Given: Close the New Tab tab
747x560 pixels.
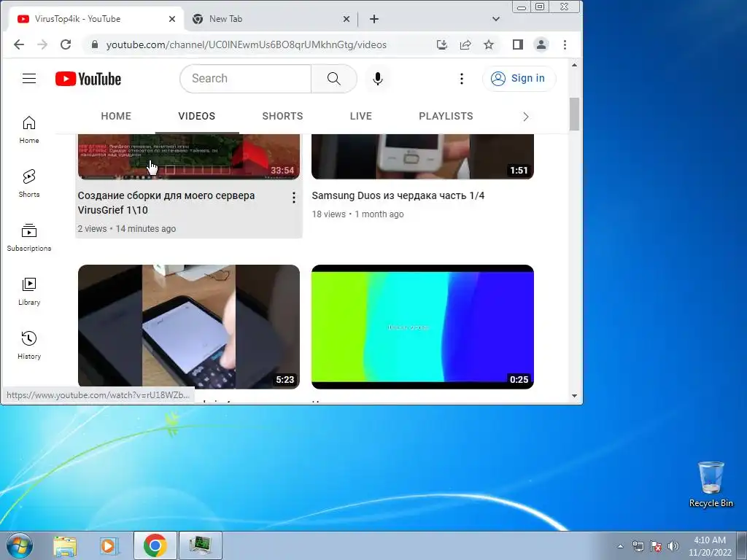Looking at the screenshot, I should [347, 19].
